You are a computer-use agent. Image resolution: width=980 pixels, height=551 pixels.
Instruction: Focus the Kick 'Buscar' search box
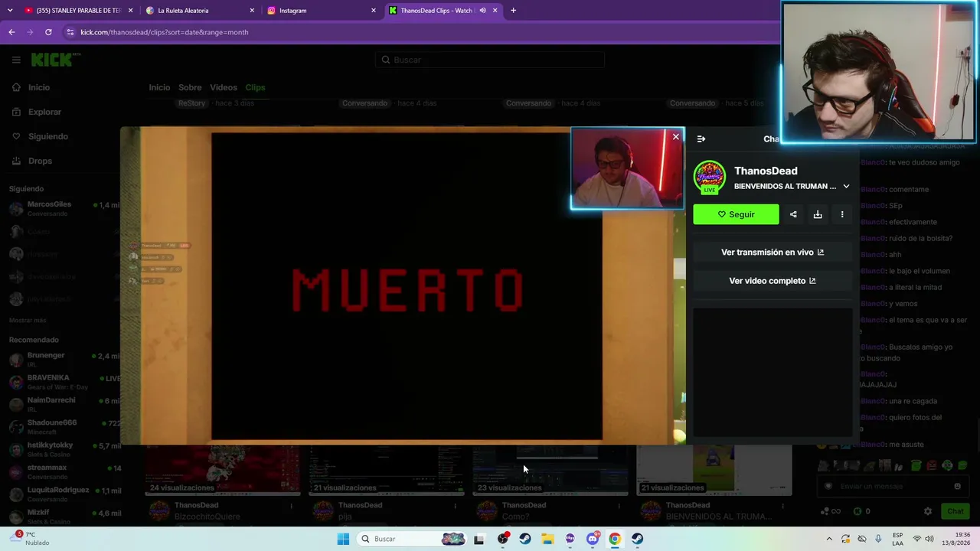coord(490,60)
